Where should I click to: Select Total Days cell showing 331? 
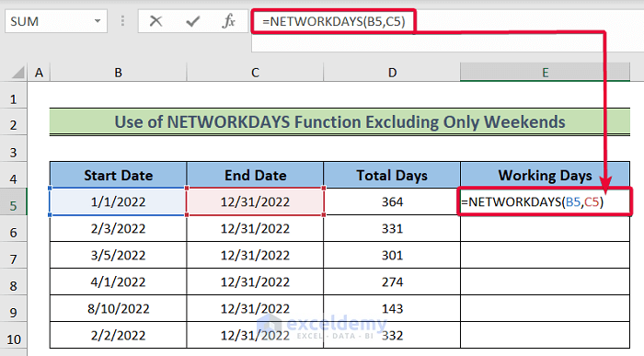392,228
